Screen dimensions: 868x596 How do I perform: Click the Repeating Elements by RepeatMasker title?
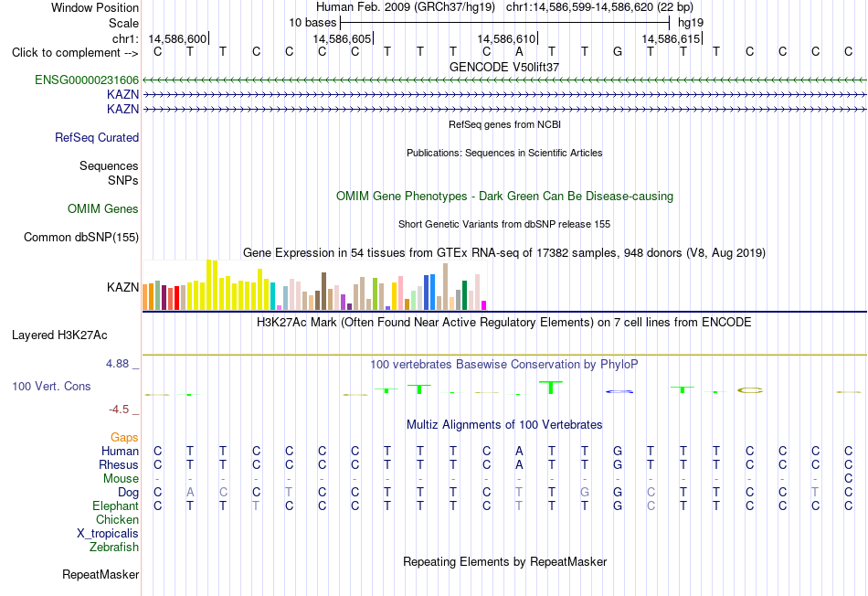(504, 561)
